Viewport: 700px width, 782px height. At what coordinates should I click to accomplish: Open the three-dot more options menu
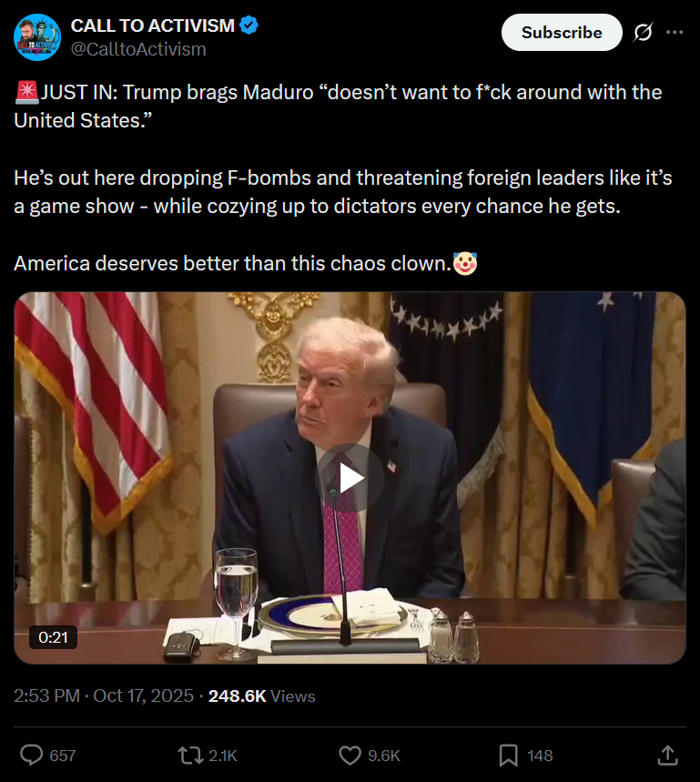pyautogui.click(x=675, y=33)
